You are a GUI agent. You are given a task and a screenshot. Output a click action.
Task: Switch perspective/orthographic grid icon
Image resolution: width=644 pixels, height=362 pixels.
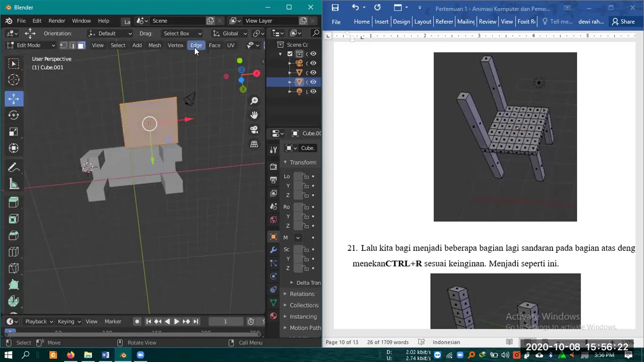(255, 144)
